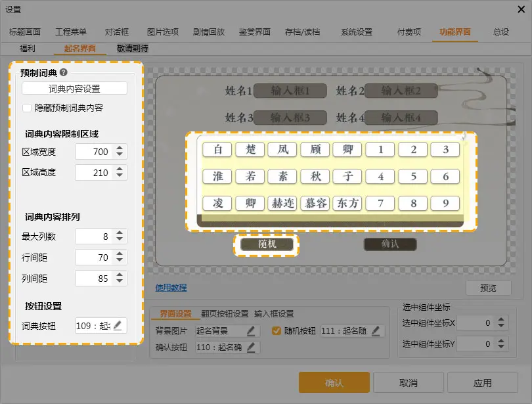
Task: Open the 使用教程 link
Action: click(171, 287)
